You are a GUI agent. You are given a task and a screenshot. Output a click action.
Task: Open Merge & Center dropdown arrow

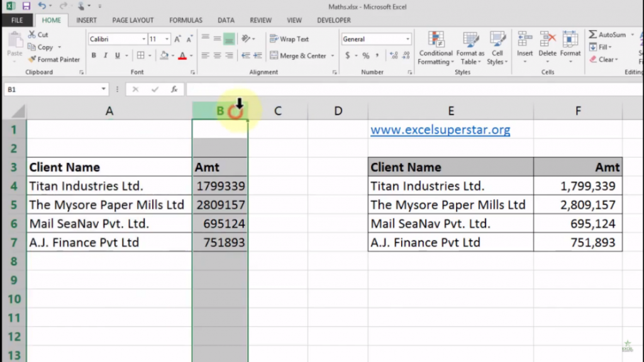[x=332, y=55]
